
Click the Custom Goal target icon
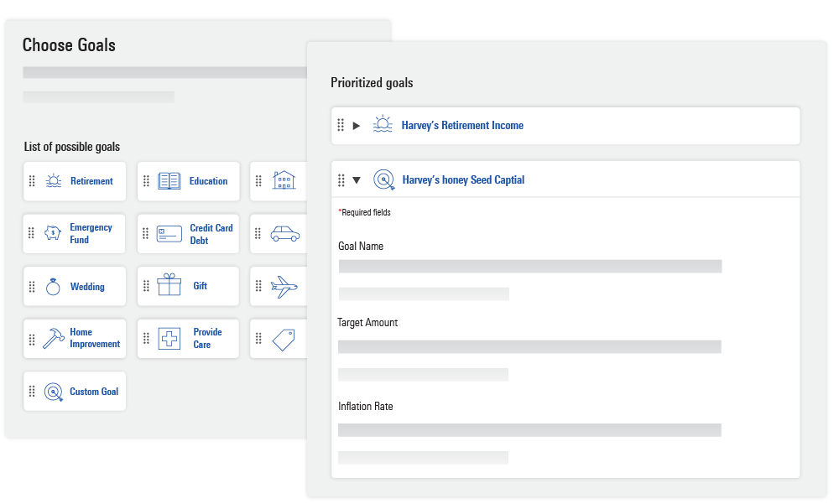click(x=54, y=392)
